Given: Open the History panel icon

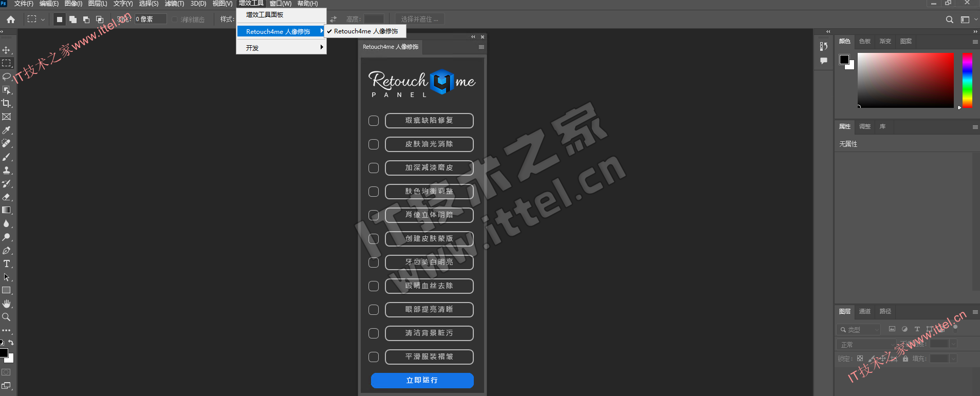Looking at the screenshot, I should click(824, 46).
